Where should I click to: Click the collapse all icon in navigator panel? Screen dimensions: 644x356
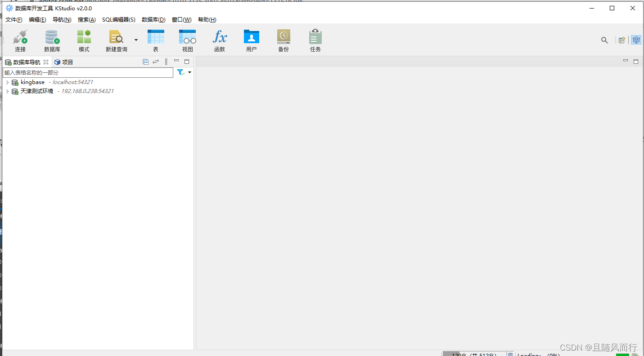click(146, 62)
